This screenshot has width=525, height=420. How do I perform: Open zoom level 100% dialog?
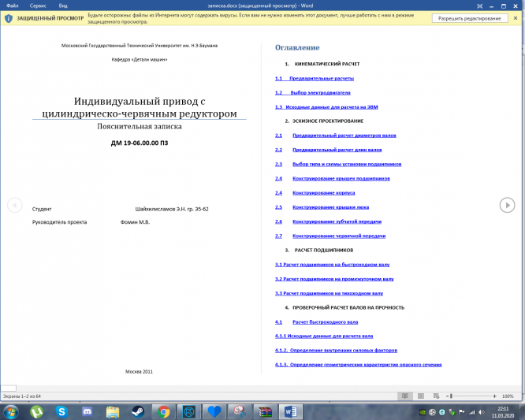[x=508, y=396]
